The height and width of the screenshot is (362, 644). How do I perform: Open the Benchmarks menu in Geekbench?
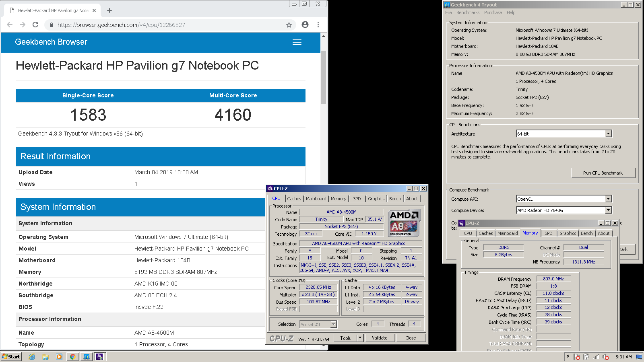point(468,12)
